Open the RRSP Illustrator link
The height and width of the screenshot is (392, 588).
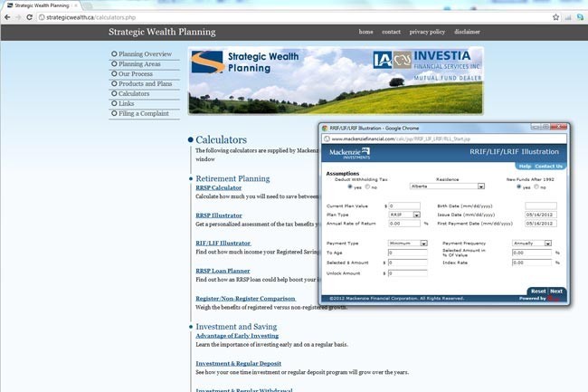point(219,215)
